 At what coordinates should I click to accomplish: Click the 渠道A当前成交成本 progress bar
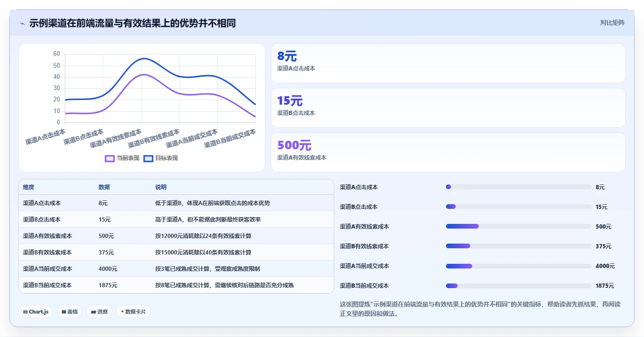519,266
